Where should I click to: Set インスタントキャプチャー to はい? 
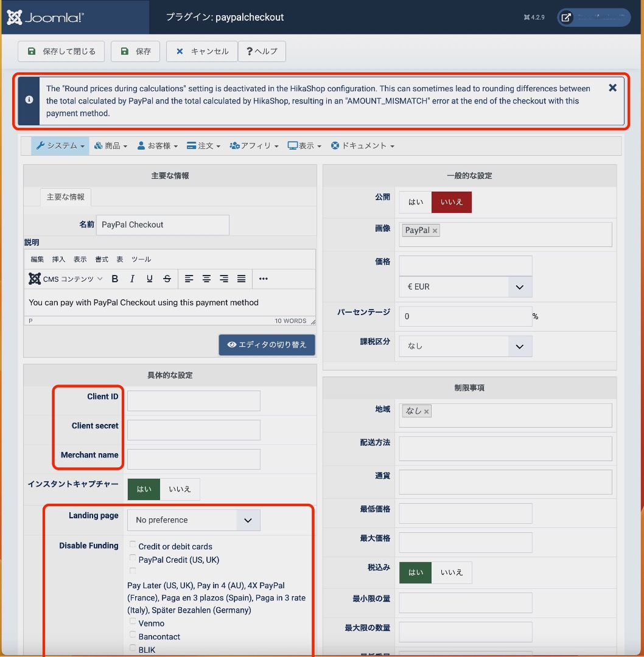(144, 489)
